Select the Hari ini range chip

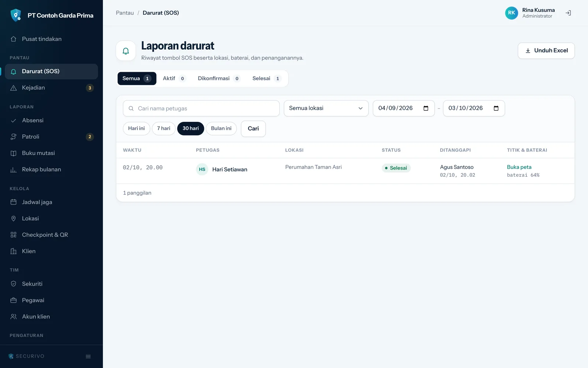coord(136,128)
